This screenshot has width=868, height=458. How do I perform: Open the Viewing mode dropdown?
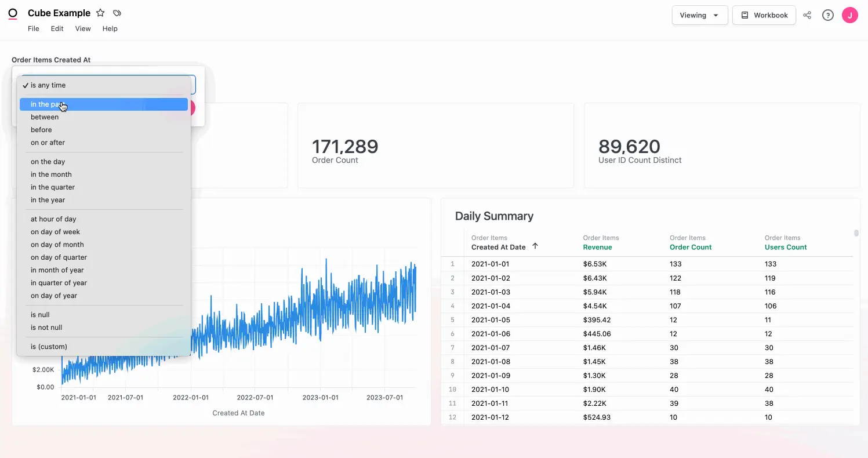[699, 15]
